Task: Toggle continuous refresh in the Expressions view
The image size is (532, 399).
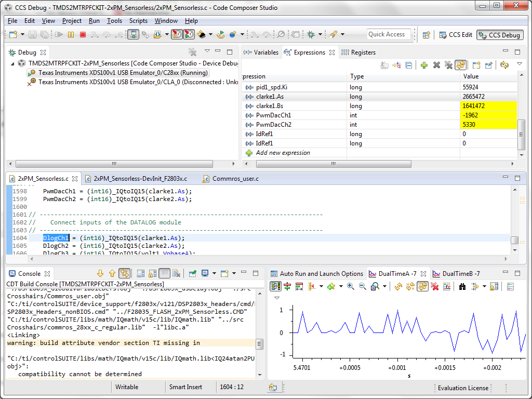Action: [461, 64]
